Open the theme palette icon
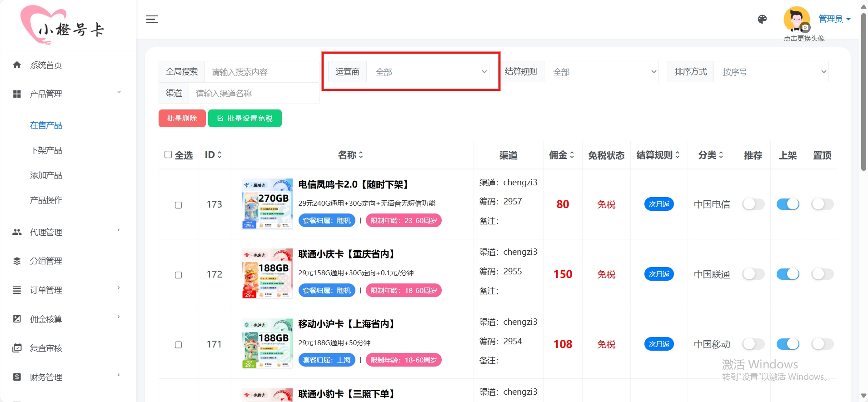Screen dimensions: 868x402 [x=762, y=19]
